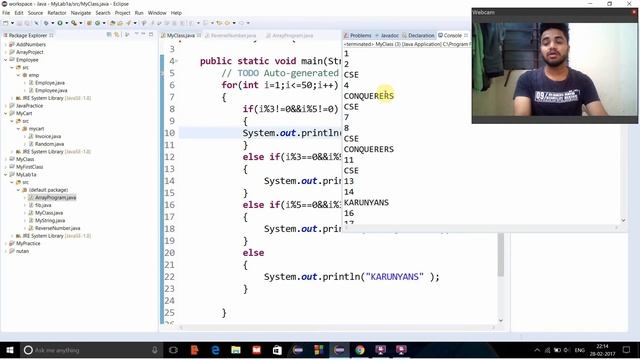This screenshot has width=640, height=360.
Task: Open the External Tools dropdown arrow
Action: point(81,23)
